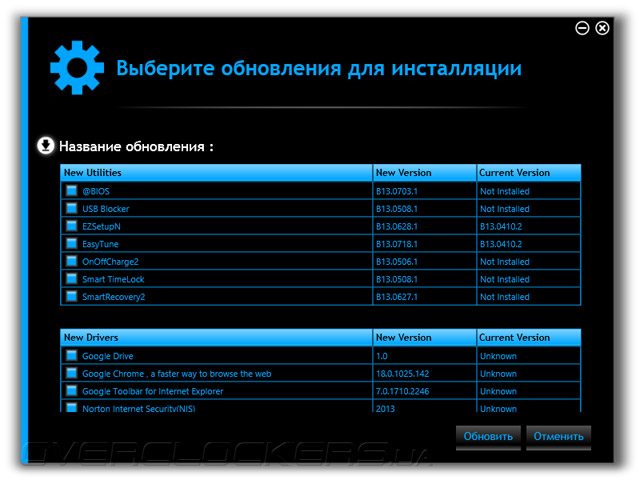Click the EasyTune name
Screen dimensions: 640x480
click(100, 244)
